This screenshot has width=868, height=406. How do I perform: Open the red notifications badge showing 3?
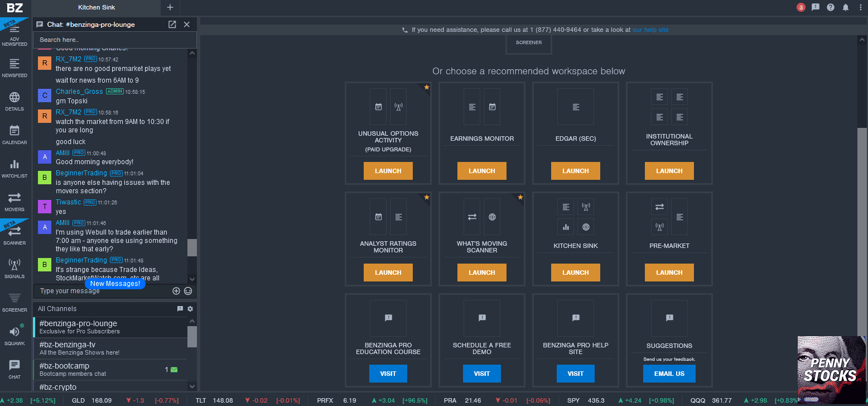[x=801, y=7]
